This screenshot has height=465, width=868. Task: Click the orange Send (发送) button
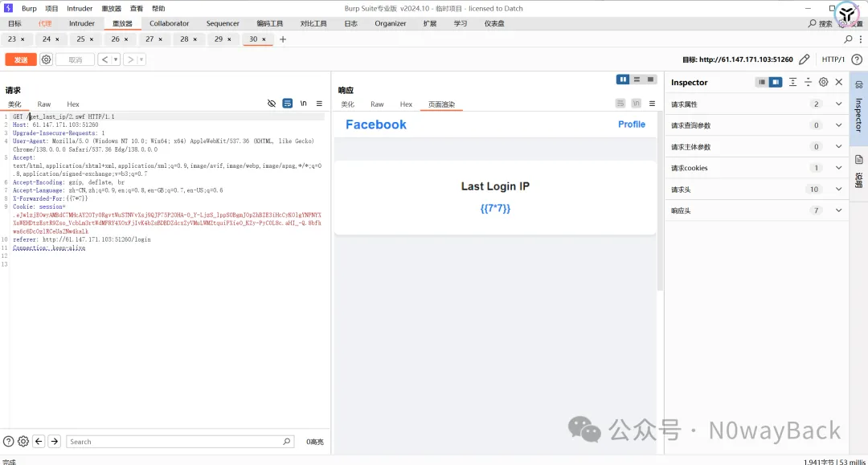coord(21,59)
